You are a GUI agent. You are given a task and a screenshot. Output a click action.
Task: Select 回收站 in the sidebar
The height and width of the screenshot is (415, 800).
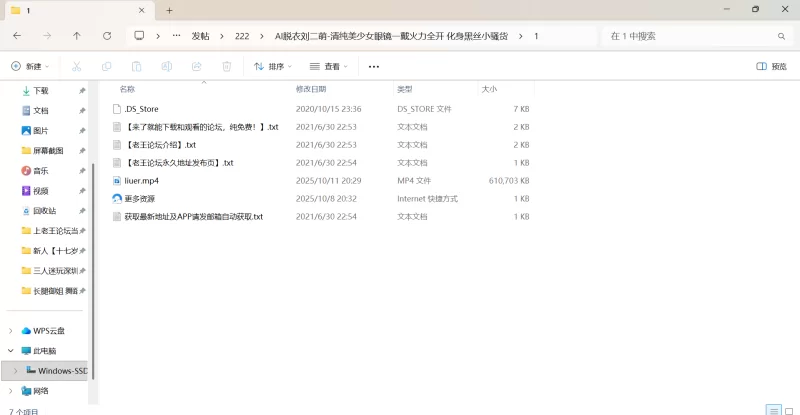[x=44, y=211]
